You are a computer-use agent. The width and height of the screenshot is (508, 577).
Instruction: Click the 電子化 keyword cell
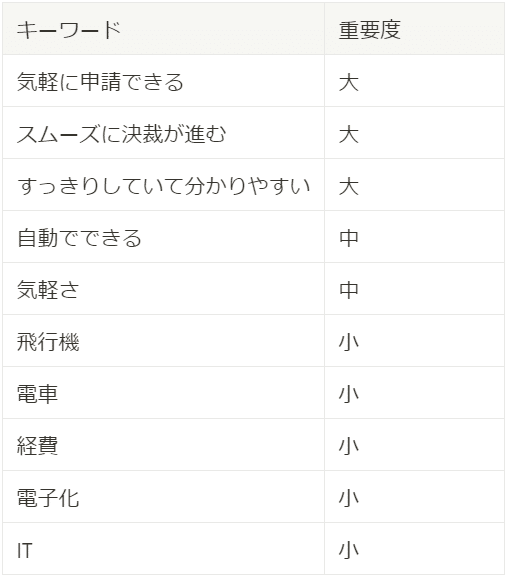[163, 497]
